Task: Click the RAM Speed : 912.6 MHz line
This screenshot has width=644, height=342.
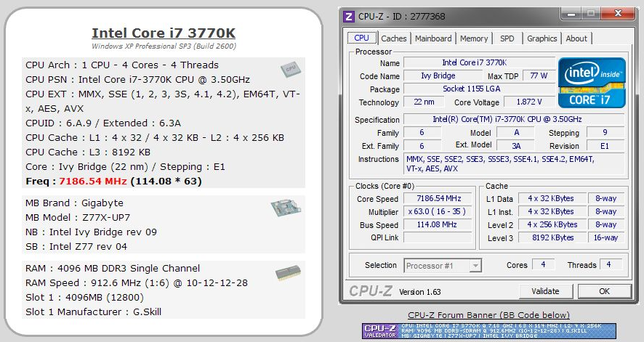Action: coord(137,283)
